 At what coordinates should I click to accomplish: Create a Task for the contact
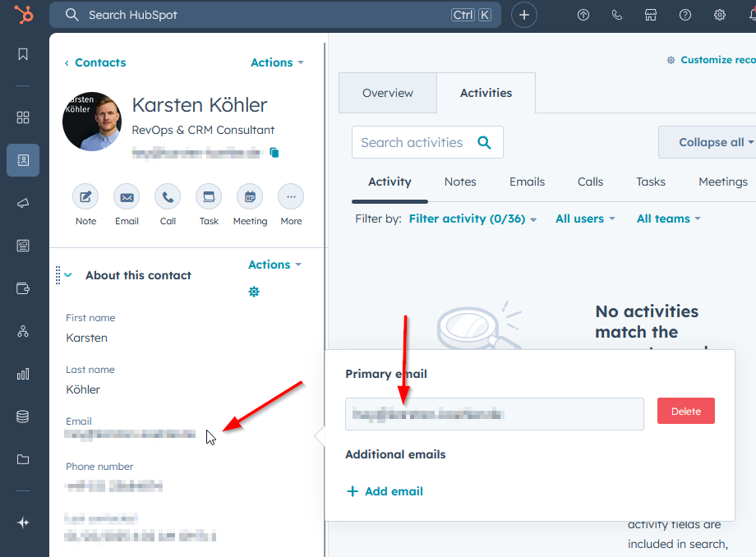point(209,196)
